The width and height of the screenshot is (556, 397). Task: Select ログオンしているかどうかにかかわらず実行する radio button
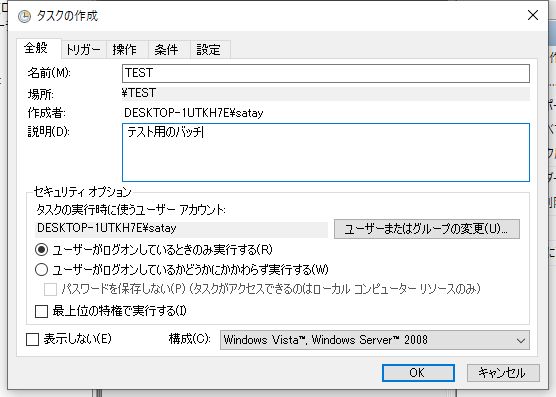41,270
